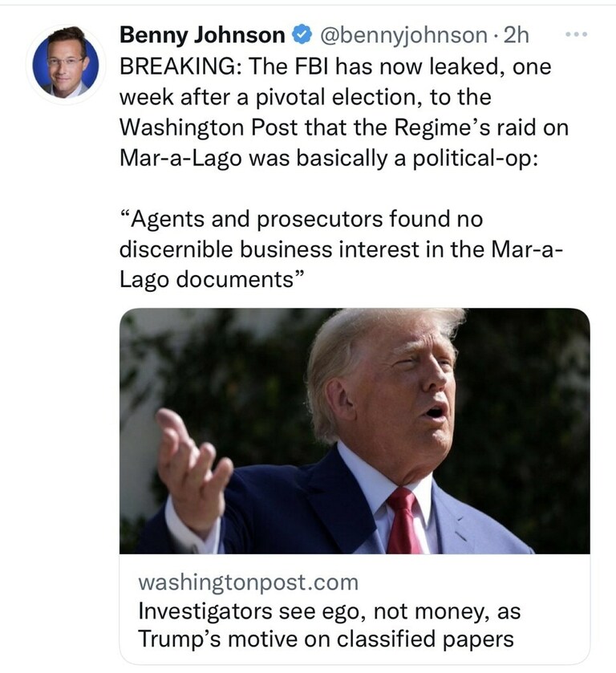Open Benny Johnson's profile avatar

66,63
